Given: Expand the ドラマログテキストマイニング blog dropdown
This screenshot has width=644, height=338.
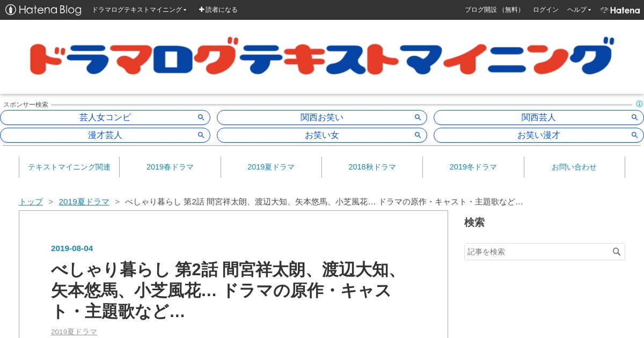Looking at the screenshot, I should pos(139,10).
